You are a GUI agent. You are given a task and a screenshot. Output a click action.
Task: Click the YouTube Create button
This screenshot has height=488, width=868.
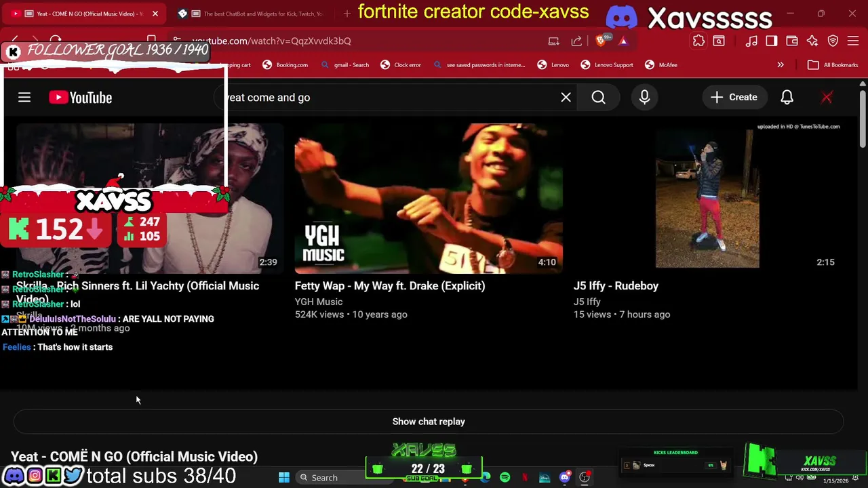734,98
